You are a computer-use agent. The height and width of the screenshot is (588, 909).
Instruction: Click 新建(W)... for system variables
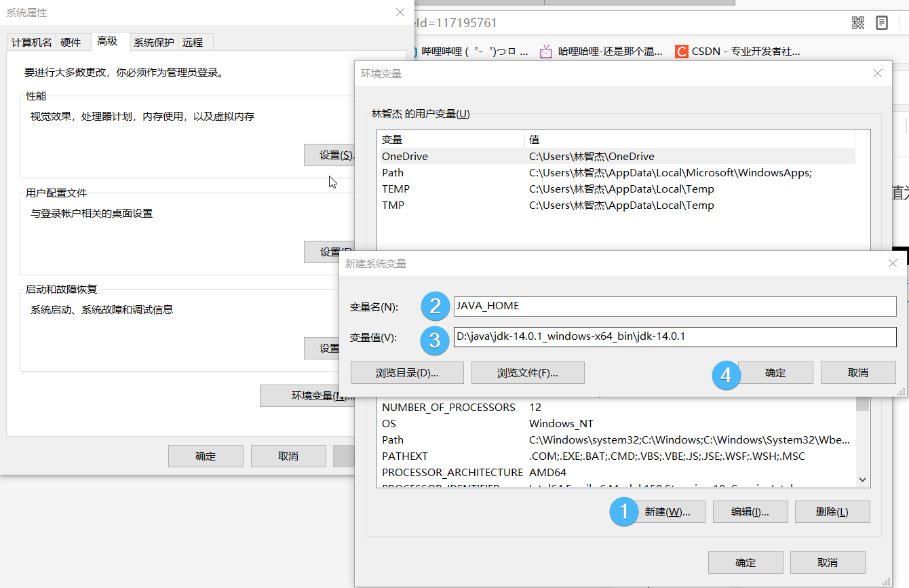coord(668,512)
